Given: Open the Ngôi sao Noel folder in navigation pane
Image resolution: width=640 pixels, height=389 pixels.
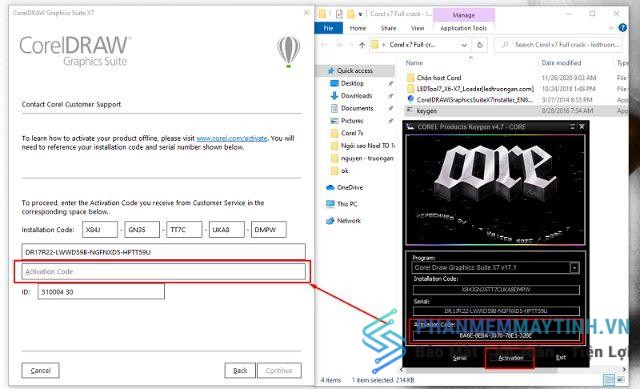Looking at the screenshot, I should point(367,146).
